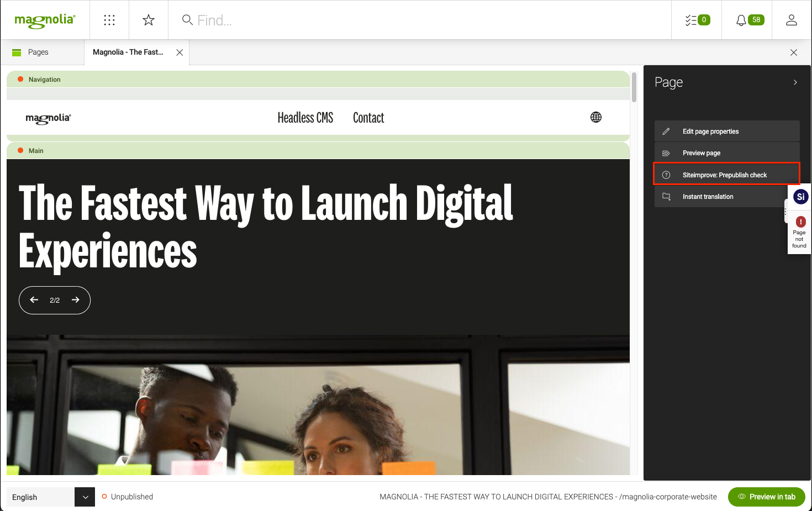The width and height of the screenshot is (812, 511).
Task: Open the Siteimprove Si plugin badge
Action: pyautogui.click(x=800, y=197)
